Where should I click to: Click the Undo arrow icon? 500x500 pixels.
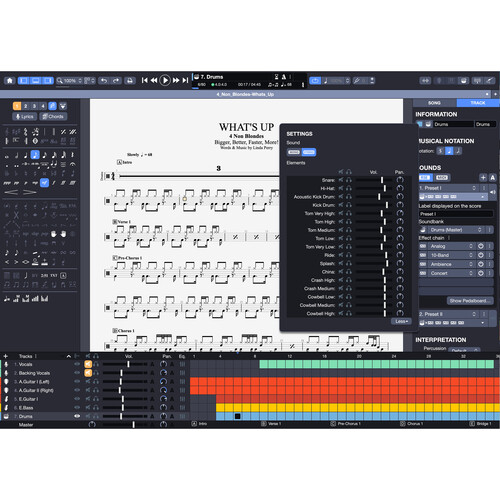coord(104,81)
